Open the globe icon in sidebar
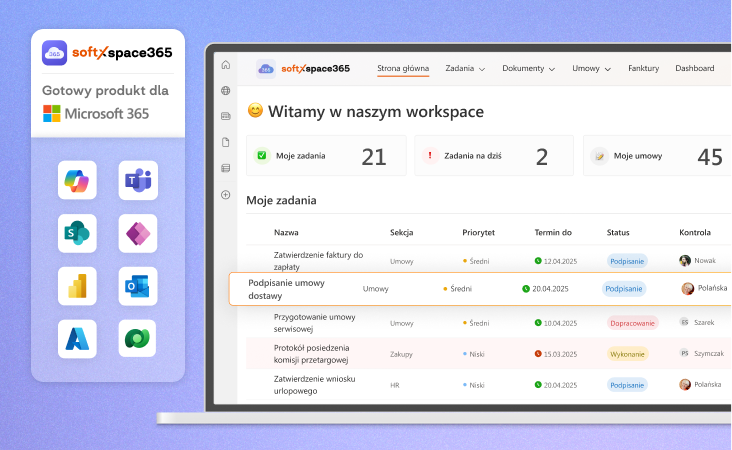Viewport: 732px width, 450px height. [x=225, y=91]
